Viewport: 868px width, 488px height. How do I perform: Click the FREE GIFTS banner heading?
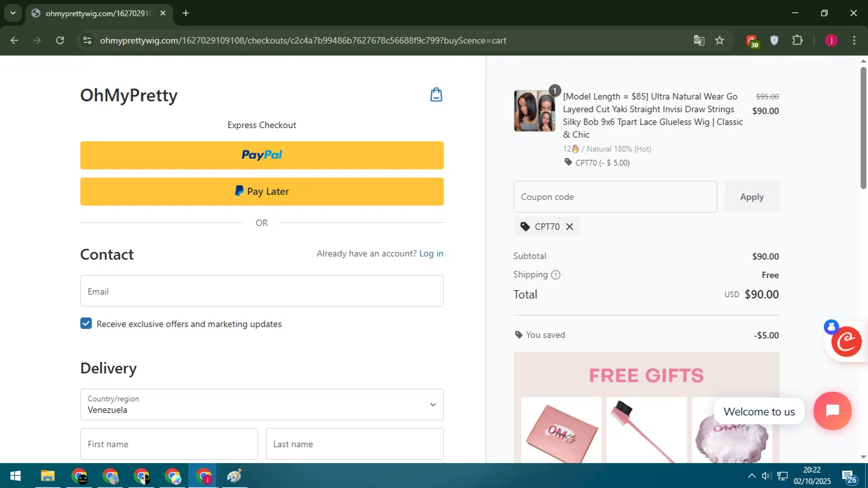pos(646,376)
